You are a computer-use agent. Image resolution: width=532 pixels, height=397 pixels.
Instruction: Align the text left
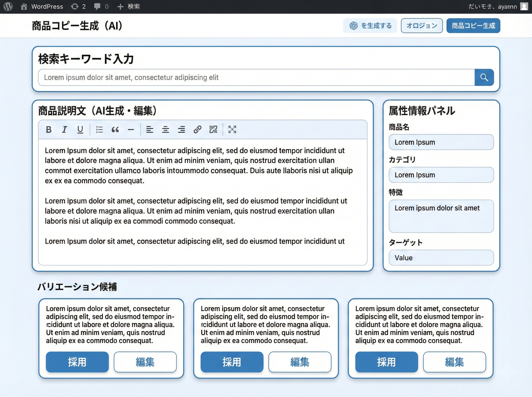[150, 130]
